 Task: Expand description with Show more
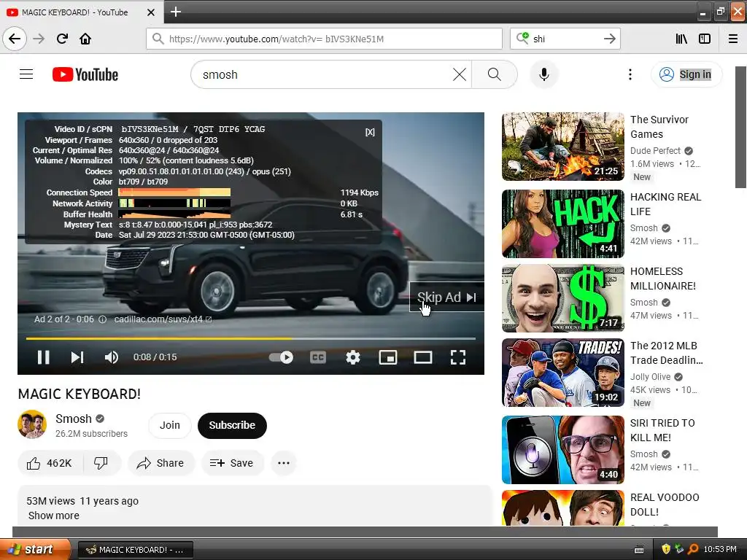54,516
